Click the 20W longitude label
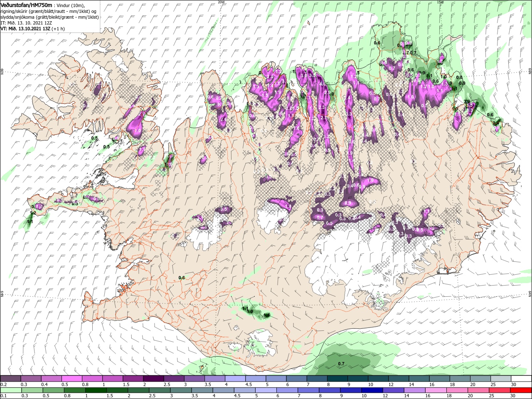Screen dimensions: 532x399 click(221, 2)
